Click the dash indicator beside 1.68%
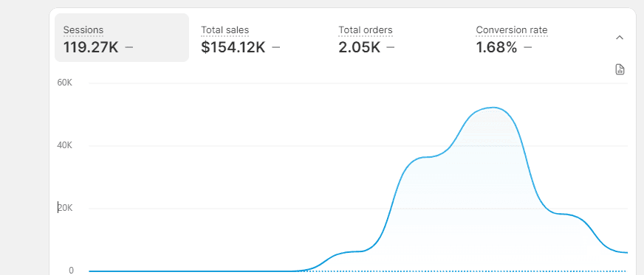The height and width of the screenshot is (275, 644). coord(528,47)
